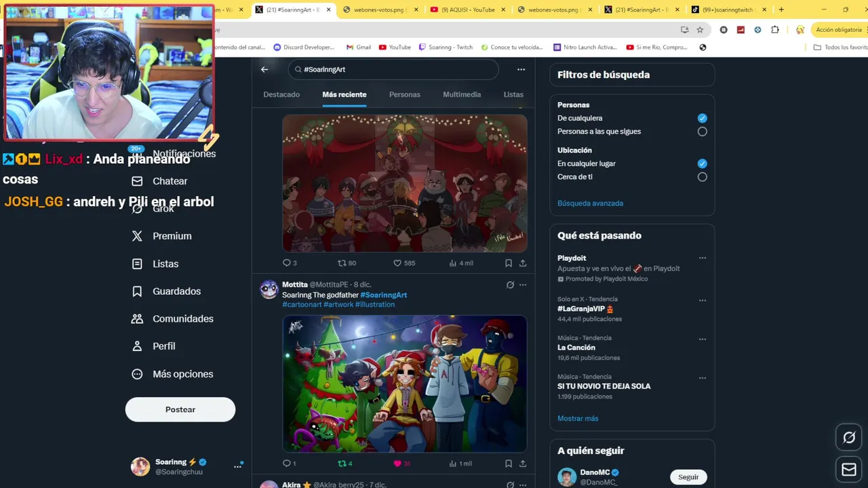Reply to Mottita's post
This screenshot has height=488, width=868.
290,464
